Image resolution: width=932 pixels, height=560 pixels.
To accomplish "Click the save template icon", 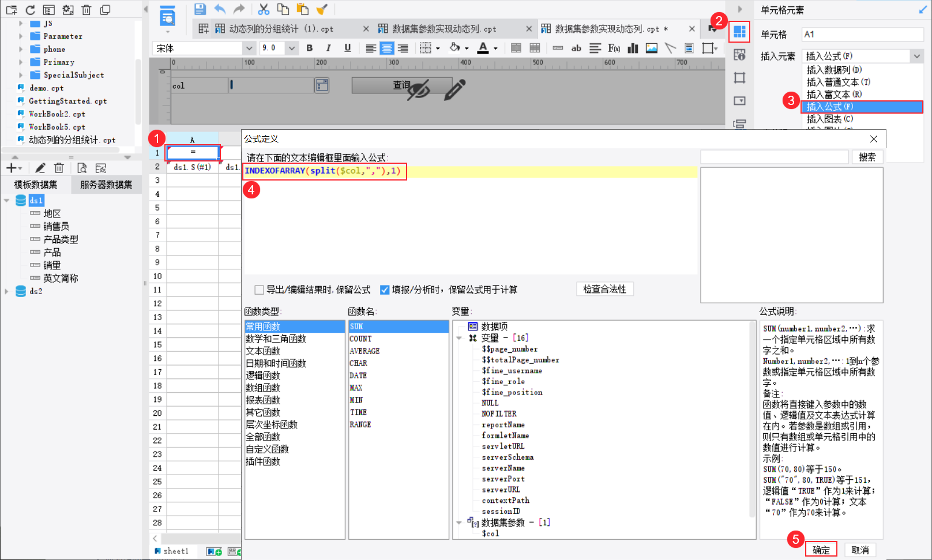I will tap(200, 9).
